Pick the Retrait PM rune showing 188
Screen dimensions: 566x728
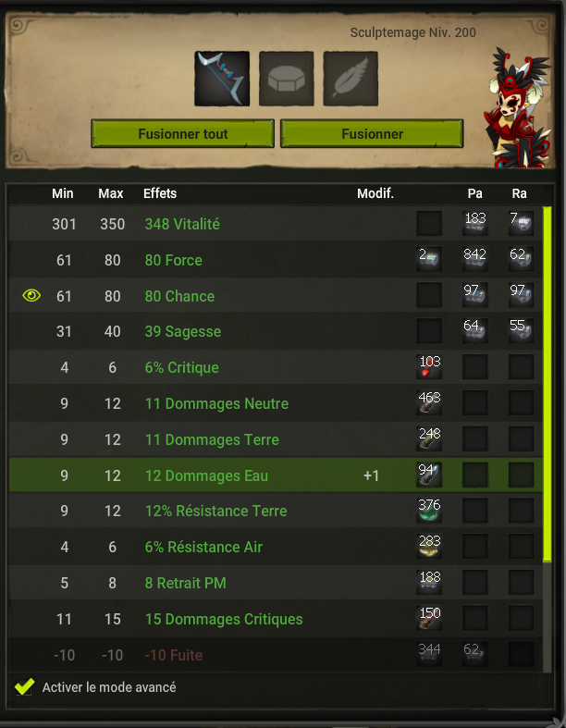tap(429, 582)
